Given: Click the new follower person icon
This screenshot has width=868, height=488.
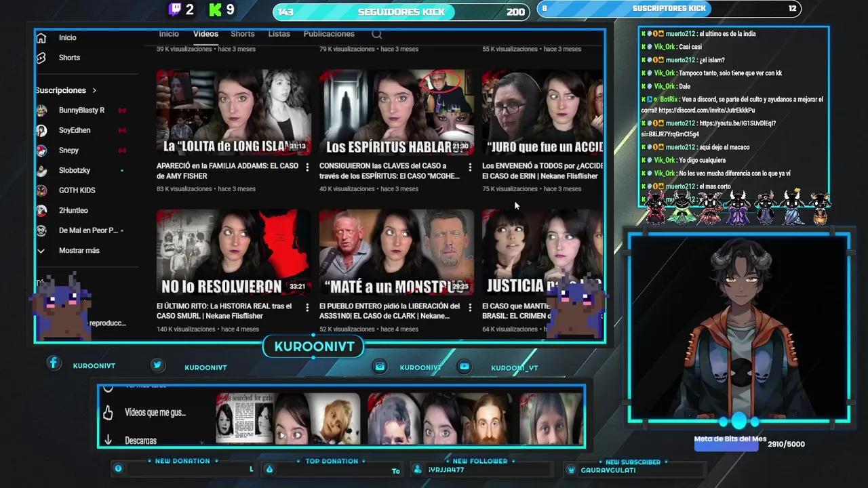Looking at the screenshot, I should click(418, 469).
